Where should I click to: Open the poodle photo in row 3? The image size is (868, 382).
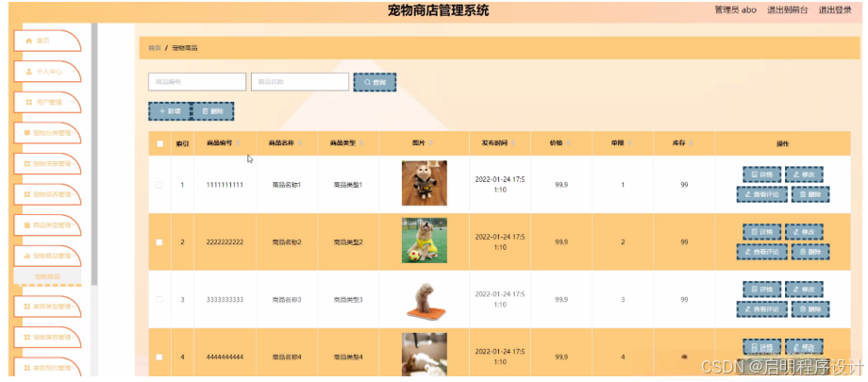(424, 300)
